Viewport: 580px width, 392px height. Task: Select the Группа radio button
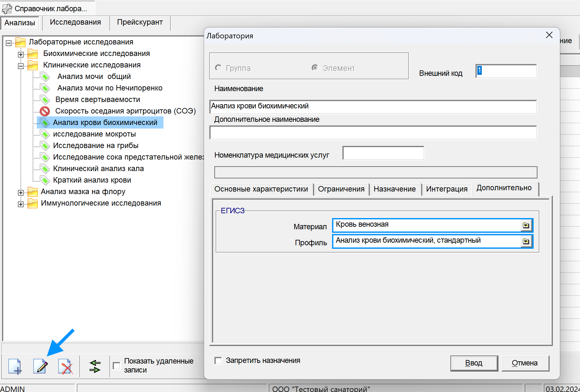tap(218, 68)
